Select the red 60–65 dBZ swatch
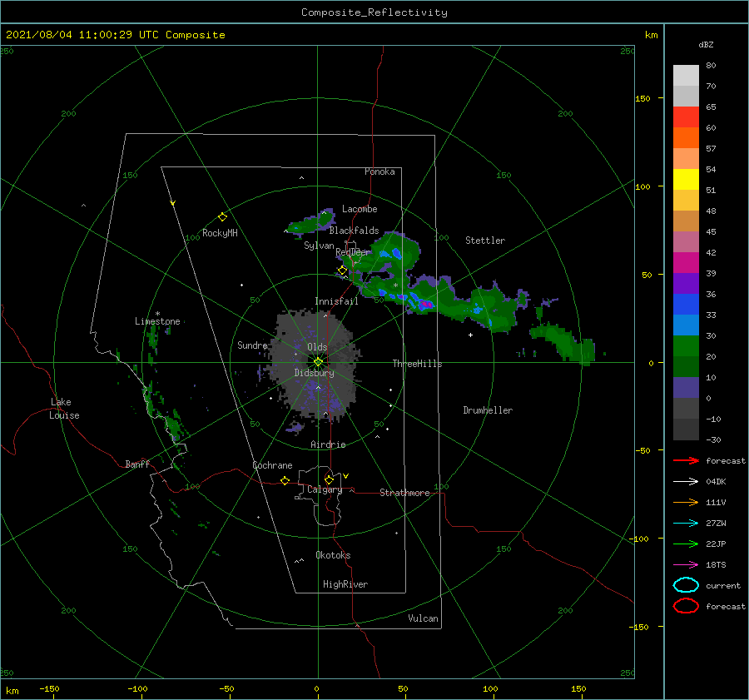 click(x=686, y=117)
